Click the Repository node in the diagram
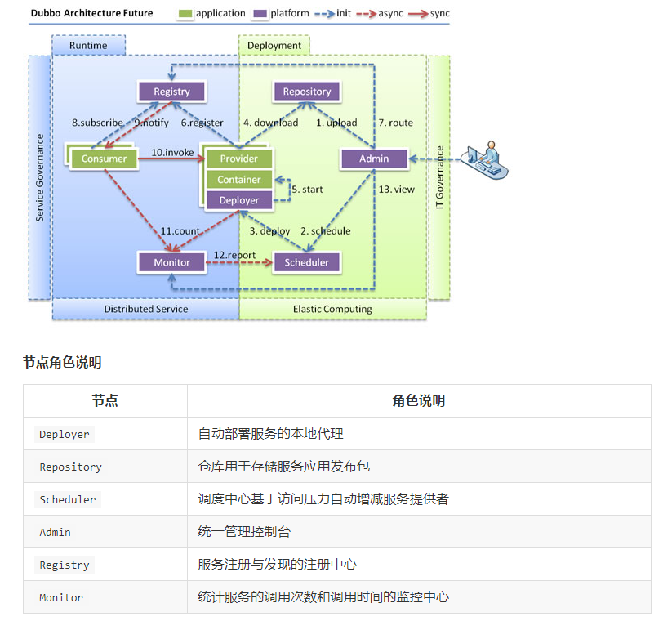 point(307,92)
